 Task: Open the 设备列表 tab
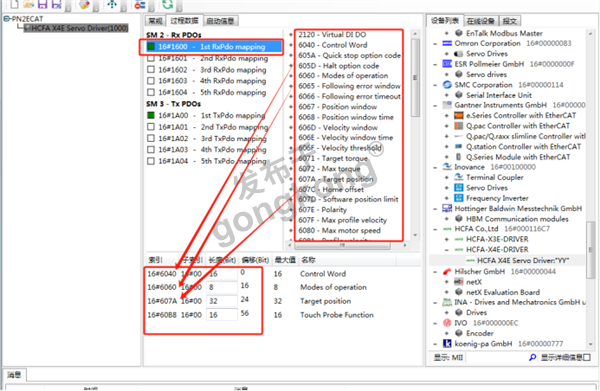coord(445,21)
